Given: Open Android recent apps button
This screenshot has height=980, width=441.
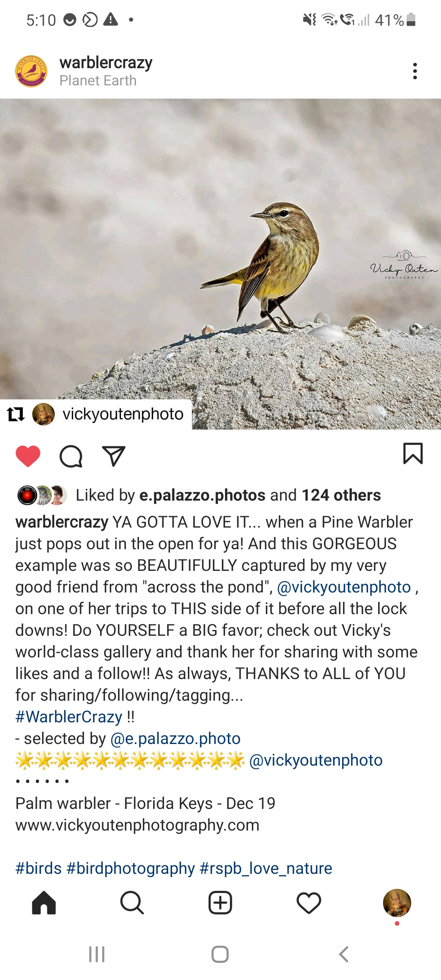Looking at the screenshot, I should pos(97,954).
